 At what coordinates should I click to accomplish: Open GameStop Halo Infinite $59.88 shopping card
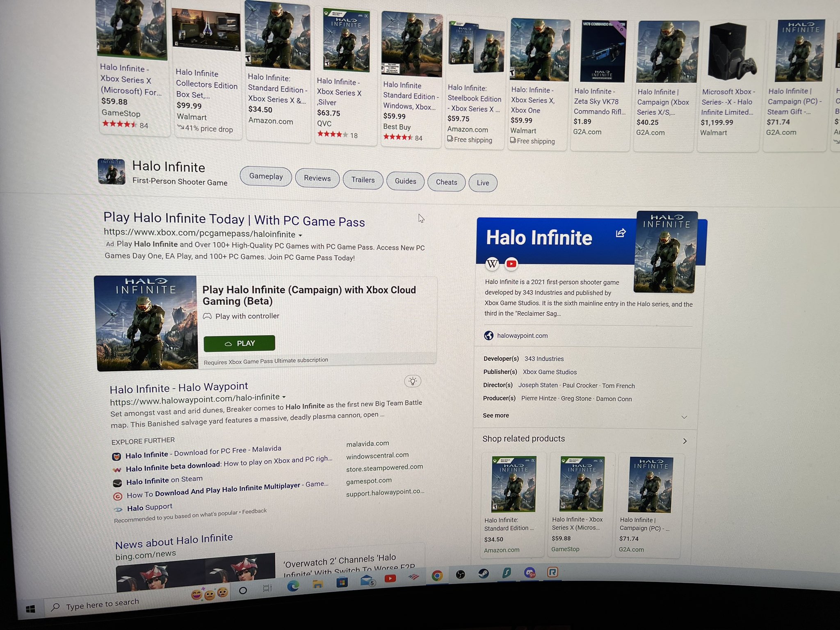coord(132,68)
